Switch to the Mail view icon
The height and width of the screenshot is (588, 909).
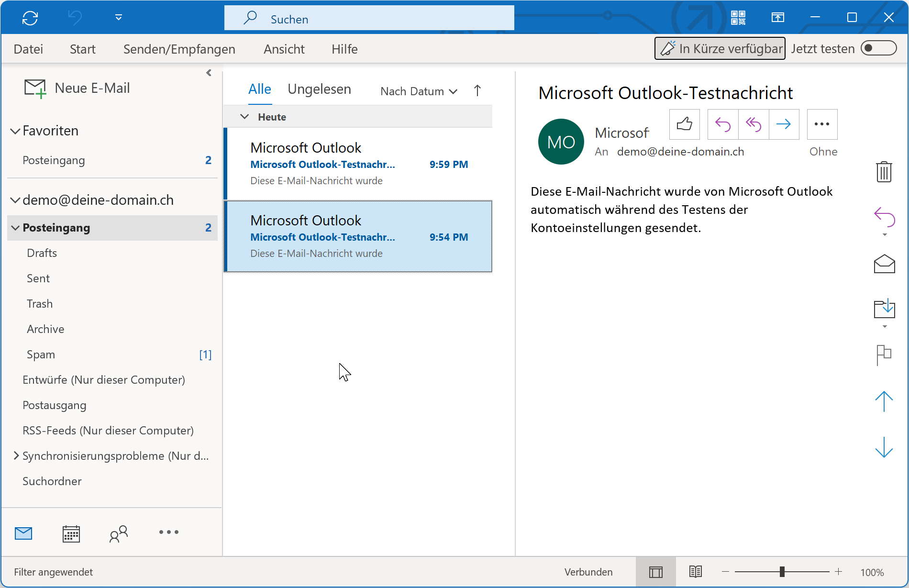point(23,533)
